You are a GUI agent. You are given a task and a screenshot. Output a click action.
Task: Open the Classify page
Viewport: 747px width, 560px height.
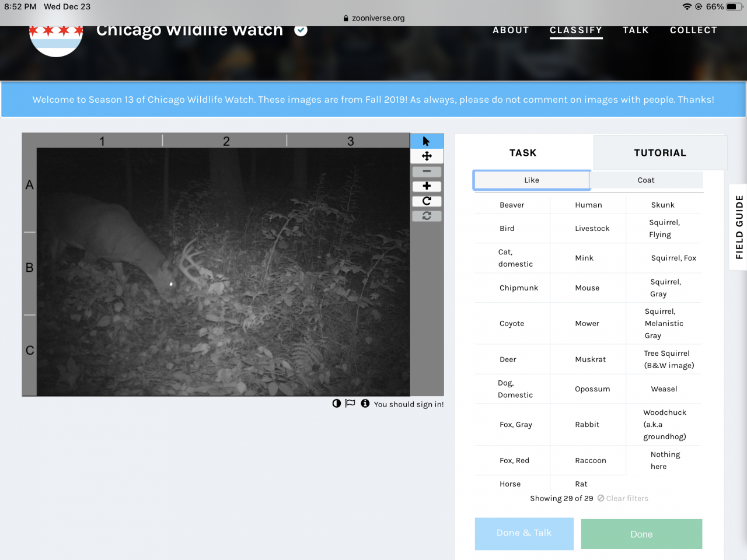(576, 30)
